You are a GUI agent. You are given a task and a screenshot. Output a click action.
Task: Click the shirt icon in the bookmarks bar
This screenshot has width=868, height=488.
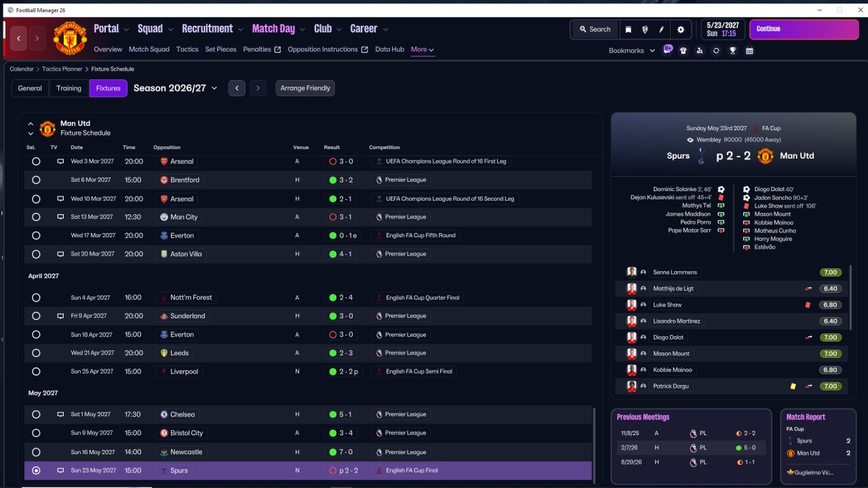point(683,50)
